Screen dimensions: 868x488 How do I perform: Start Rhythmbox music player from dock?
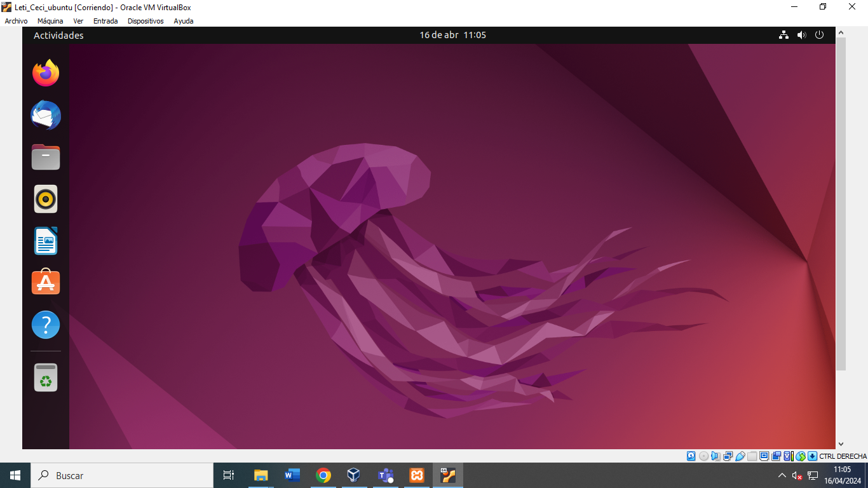pyautogui.click(x=46, y=199)
